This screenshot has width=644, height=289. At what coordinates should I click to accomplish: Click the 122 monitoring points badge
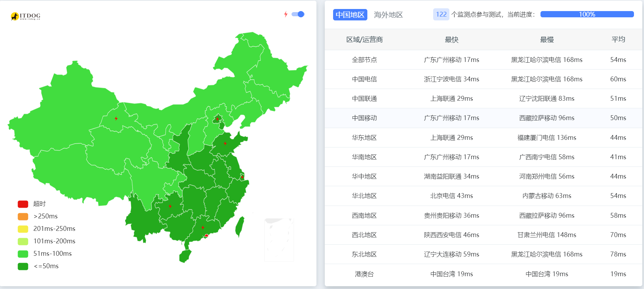coord(441,14)
